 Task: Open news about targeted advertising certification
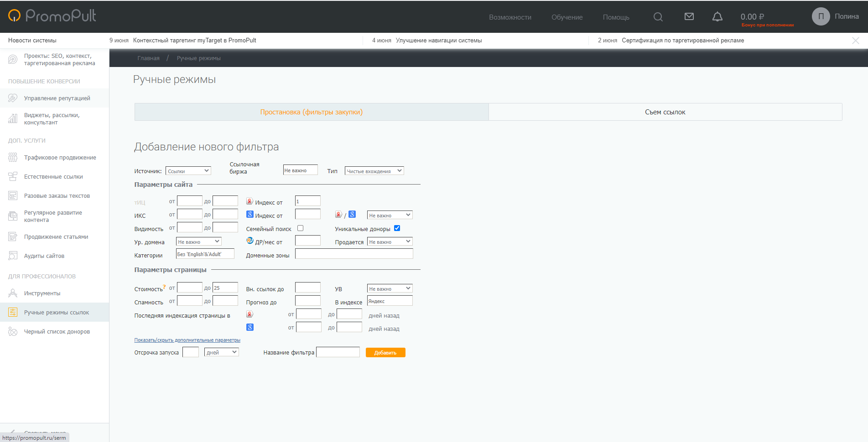coord(683,41)
